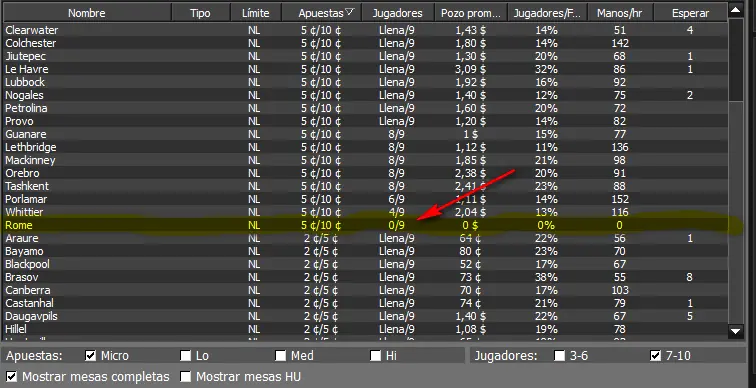
Task: Select the Blackpool table row
Action: pos(365,264)
